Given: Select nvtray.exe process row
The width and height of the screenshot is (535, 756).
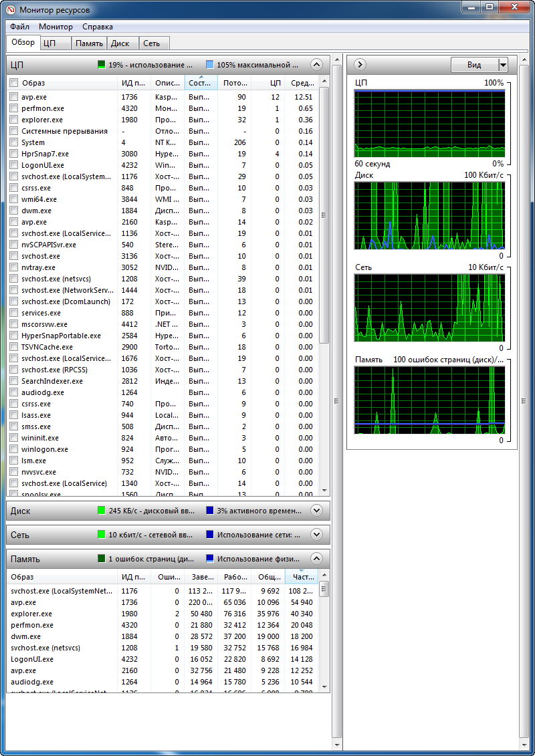Looking at the screenshot, I should pyautogui.click(x=163, y=267).
